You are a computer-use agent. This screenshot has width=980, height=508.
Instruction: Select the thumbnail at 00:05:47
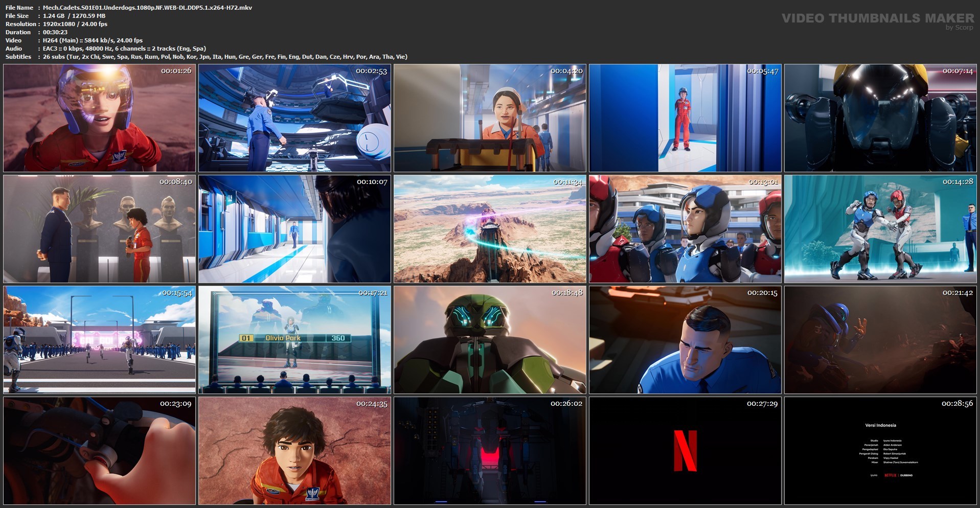[x=686, y=118]
